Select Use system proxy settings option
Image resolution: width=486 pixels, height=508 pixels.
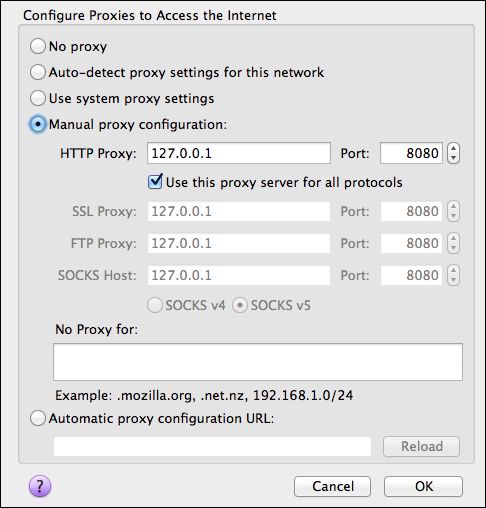coord(37,98)
